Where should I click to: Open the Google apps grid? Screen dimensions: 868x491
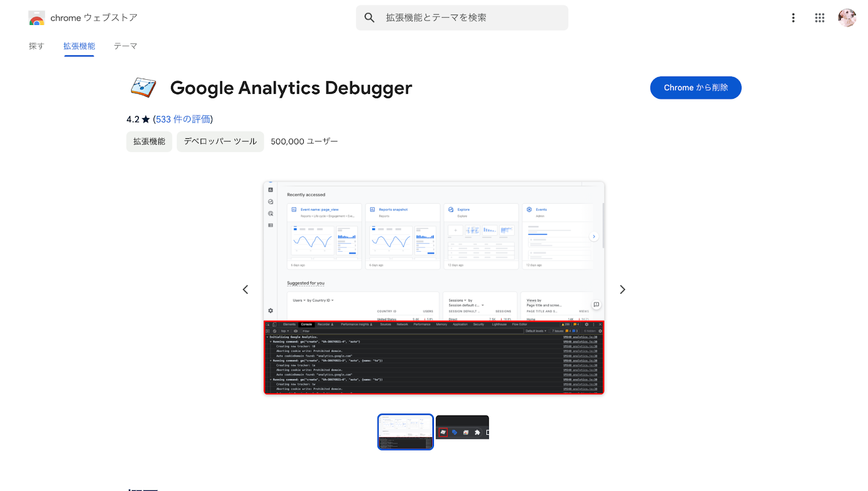(820, 18)
